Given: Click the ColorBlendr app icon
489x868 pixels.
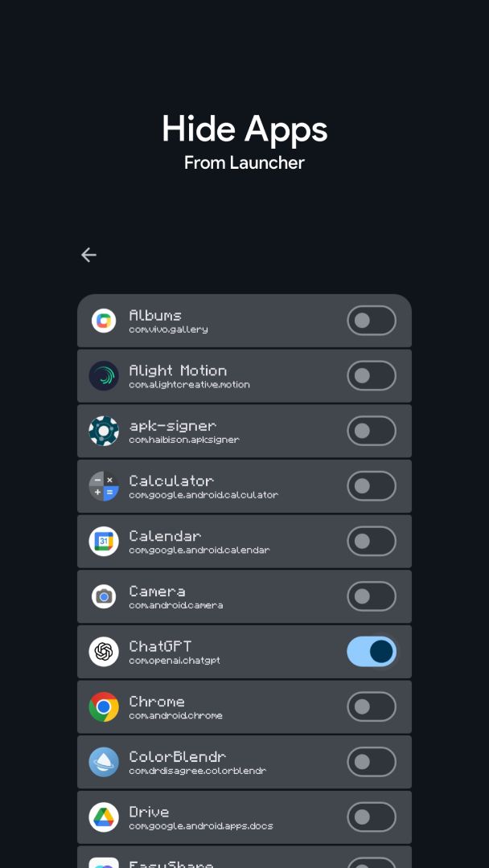Looking at the screenshot, I should (104, 762).
